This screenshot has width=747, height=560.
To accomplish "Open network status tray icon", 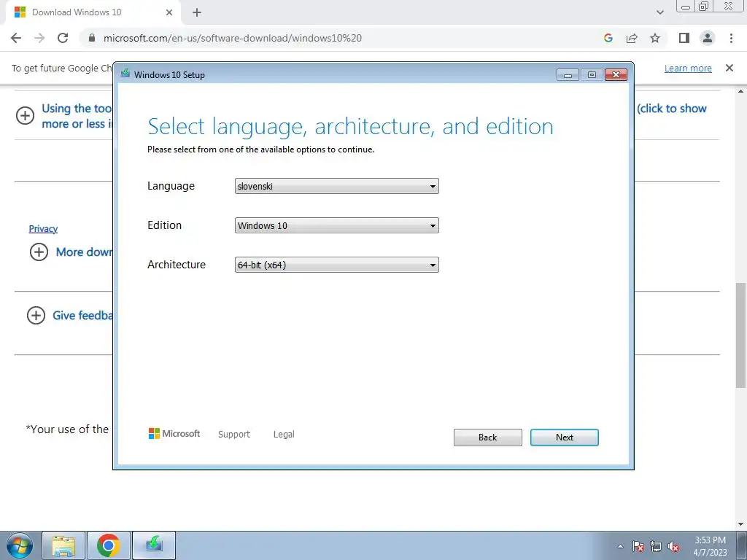I will point(656,546).
